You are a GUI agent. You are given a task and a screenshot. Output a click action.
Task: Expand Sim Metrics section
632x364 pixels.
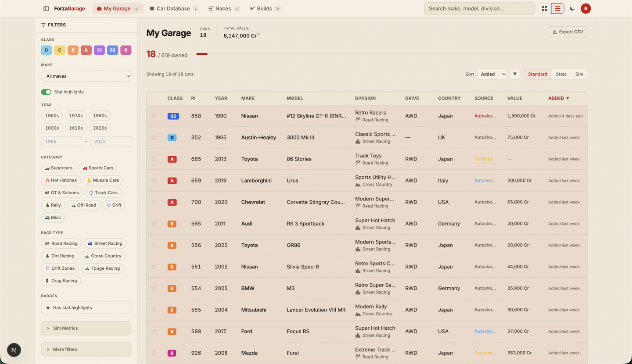[86, 328]
